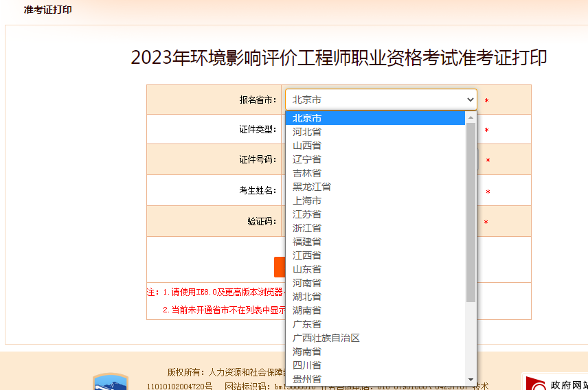Select 北京市 from the province list
The width and height of the screenshot is (588, 390).
[375, 118]
